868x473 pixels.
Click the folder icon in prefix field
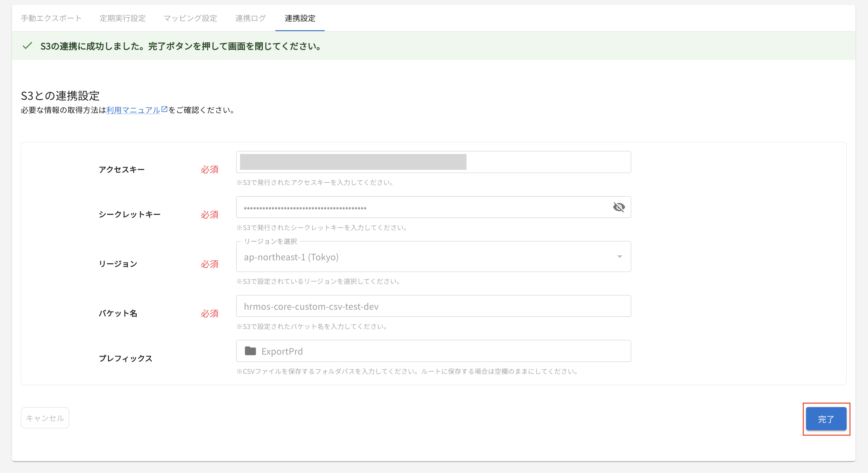tap(250, 351)
